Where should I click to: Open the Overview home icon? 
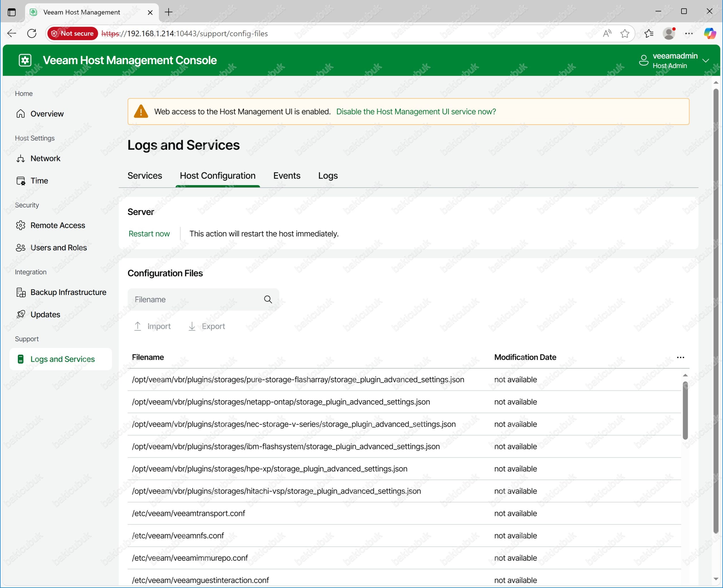coord(21,114)
